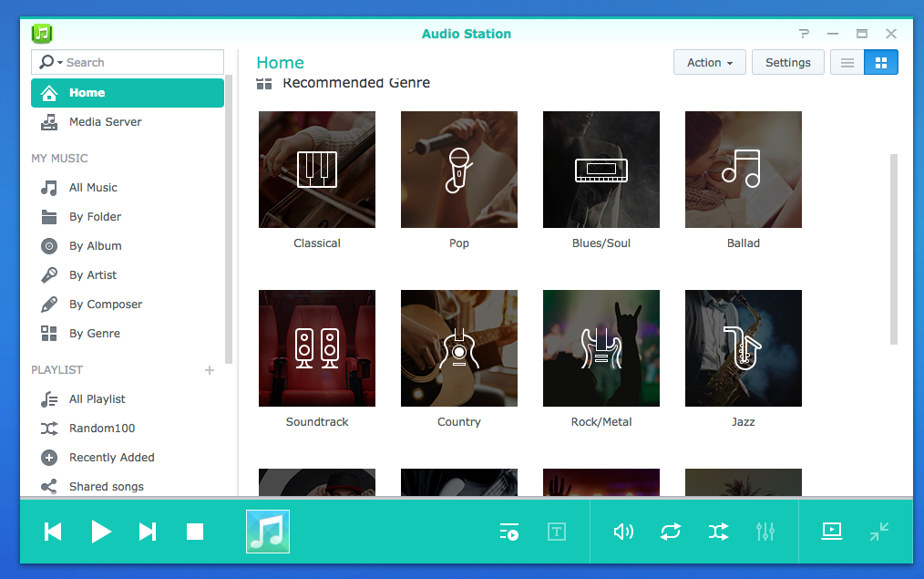Open Shared songs
Screen dimensions: 924x579
tap(128, 486)
